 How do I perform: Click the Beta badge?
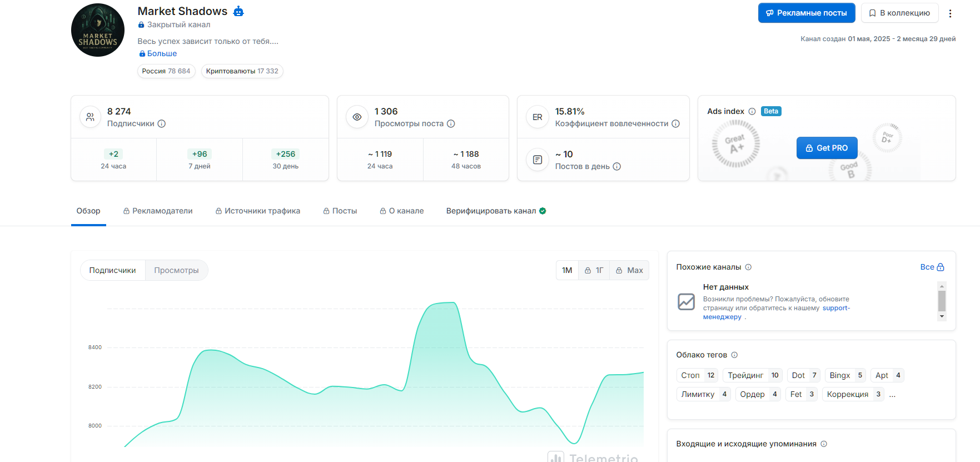(x=771, y=111)
